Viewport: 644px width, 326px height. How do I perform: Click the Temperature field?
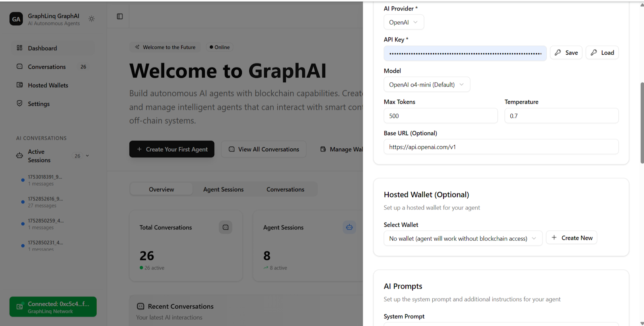tap(561, 116)
